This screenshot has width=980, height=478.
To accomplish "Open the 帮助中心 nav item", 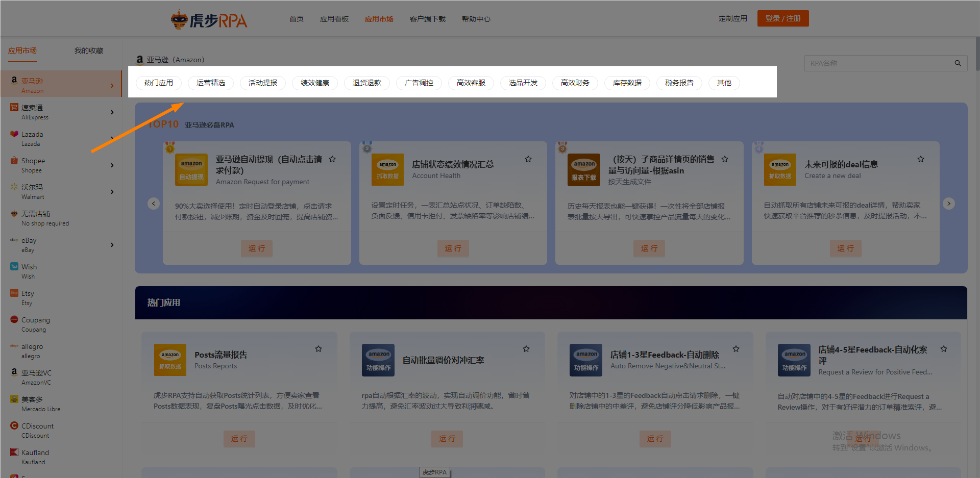I will click(476, 19).
